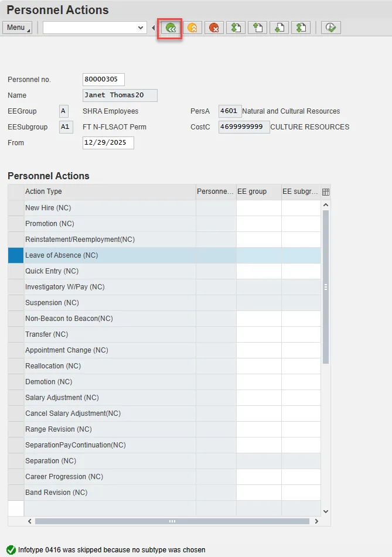Open table column settings icon
Viewport: 392px width, 557px height.
point(326,192)
